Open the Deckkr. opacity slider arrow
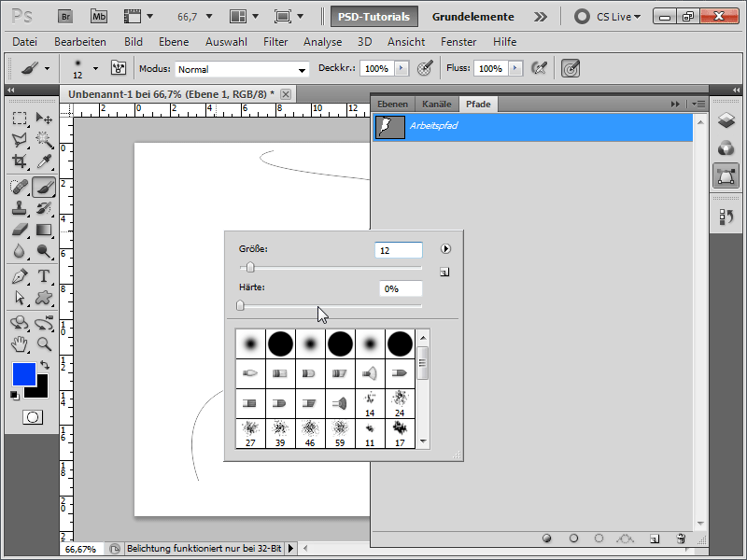This screenshot has width=747, height=560. (402, 68)
